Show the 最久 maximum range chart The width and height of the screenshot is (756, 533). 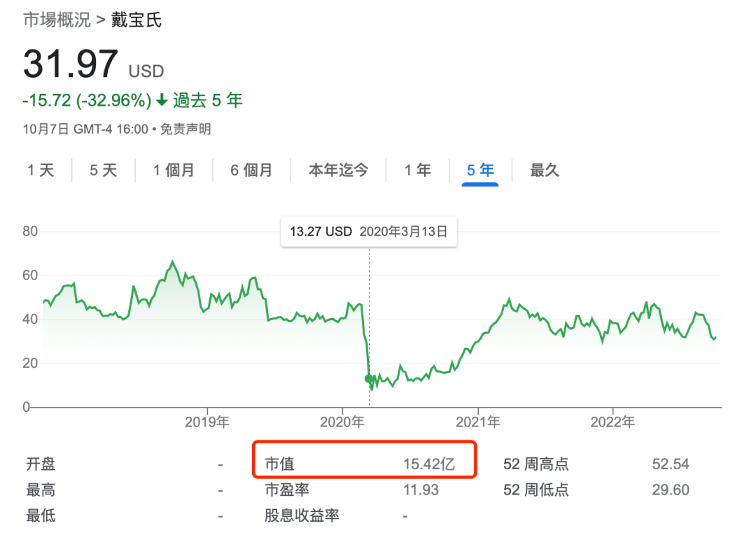click(x=545, y=170)
